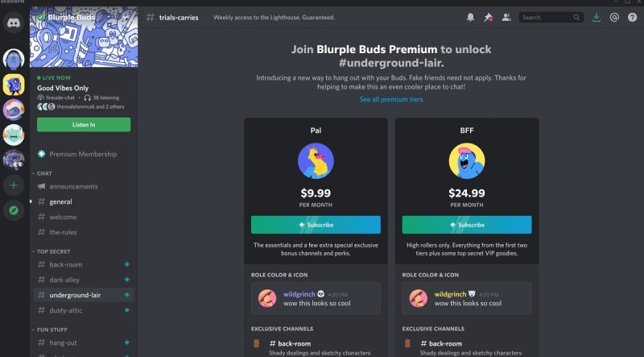Toggle the member list icon
Viewport: 644px width, 357px height.
(x=506, y=17)
